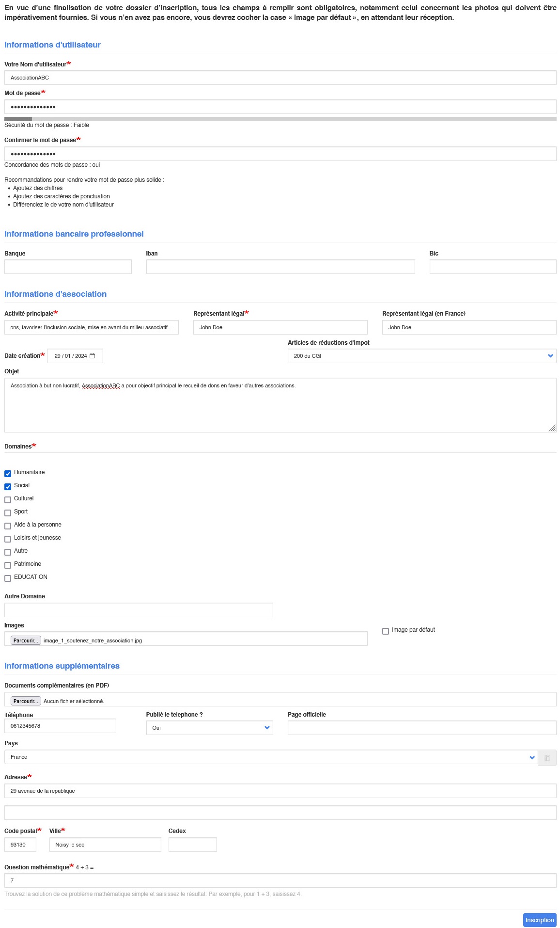Select the Aide à la personne checkbox
The image size is (560, 928).
click(8, 526)
